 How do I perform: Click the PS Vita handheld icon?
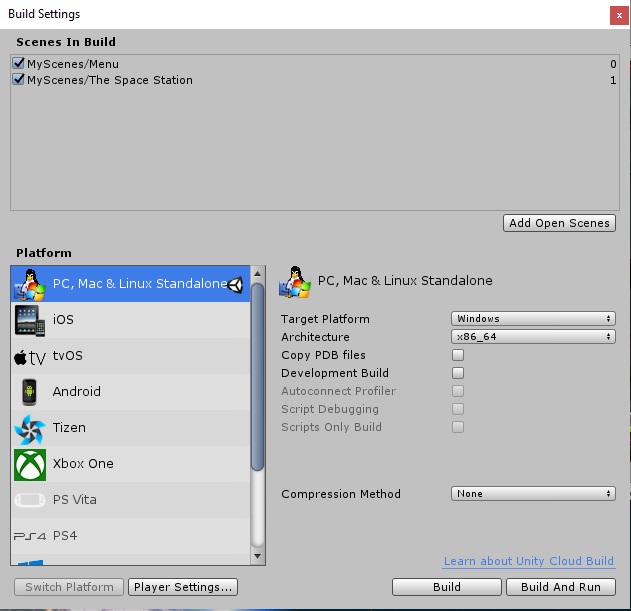[x=30, y=500]
